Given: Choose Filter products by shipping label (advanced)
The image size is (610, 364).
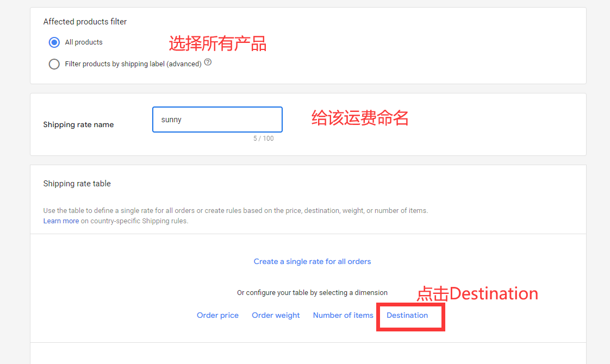Looking at the screenshot, I should tap(54, 64).
